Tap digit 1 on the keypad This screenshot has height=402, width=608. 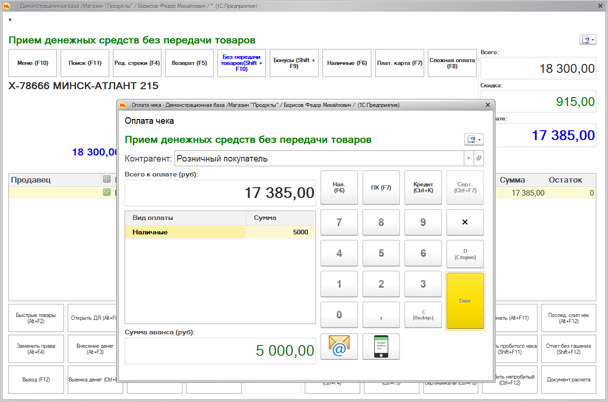point(339,284)
